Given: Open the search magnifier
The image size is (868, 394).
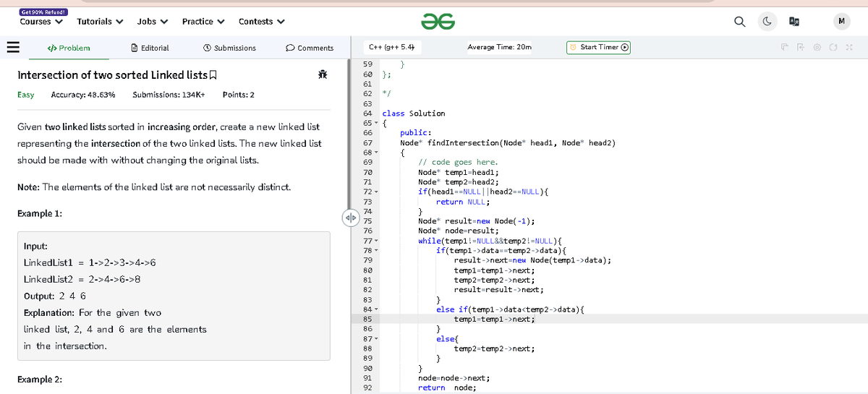Looking at the screenshot, I should (741, 21).
